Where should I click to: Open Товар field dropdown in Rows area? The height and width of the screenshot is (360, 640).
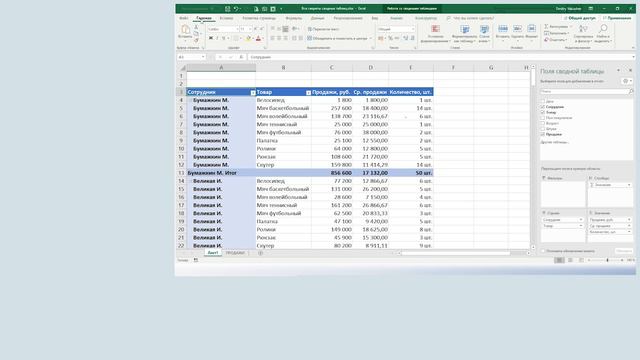pyautogui.click(x=581, y=226)
